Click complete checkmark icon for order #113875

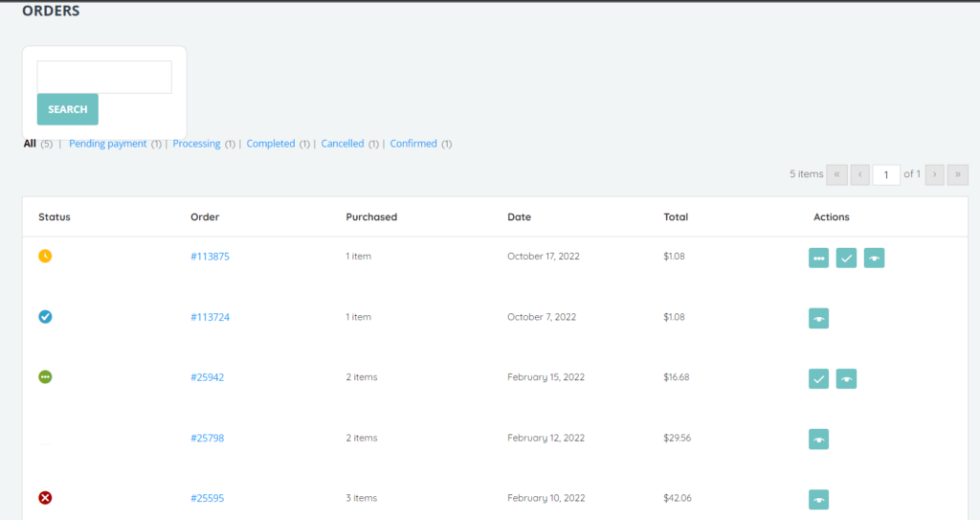coord(846,258)
